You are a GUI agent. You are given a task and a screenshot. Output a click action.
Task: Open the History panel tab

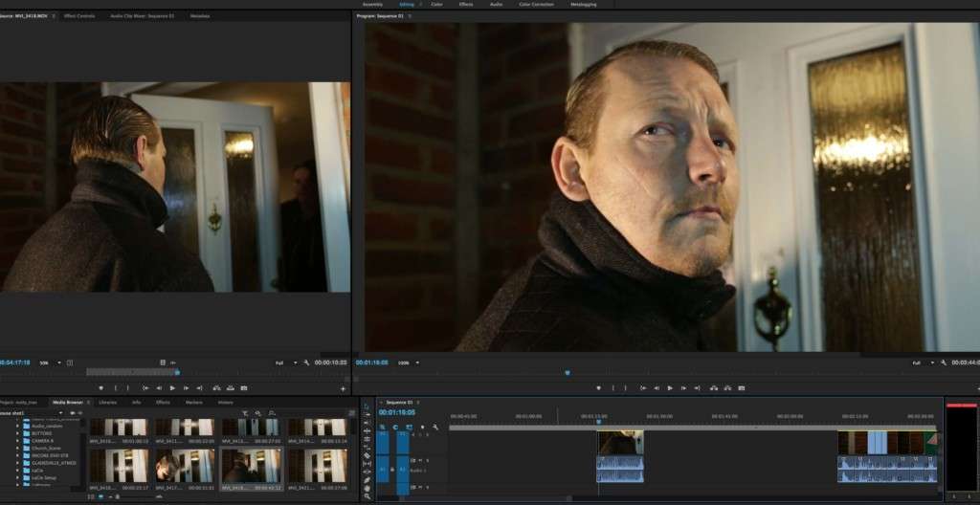(225, 403)
